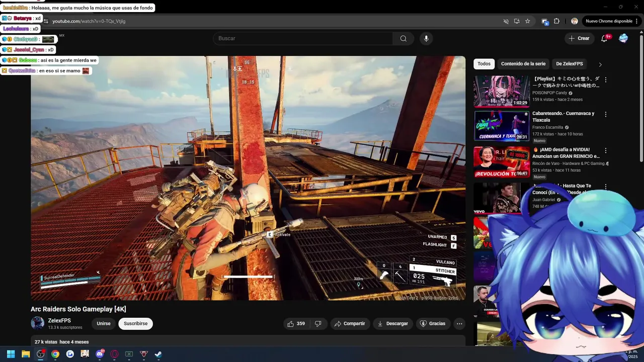Click the 13.3 k suscriptores text
This screenshot has width=644, height=362.
(x=65, y=328)
